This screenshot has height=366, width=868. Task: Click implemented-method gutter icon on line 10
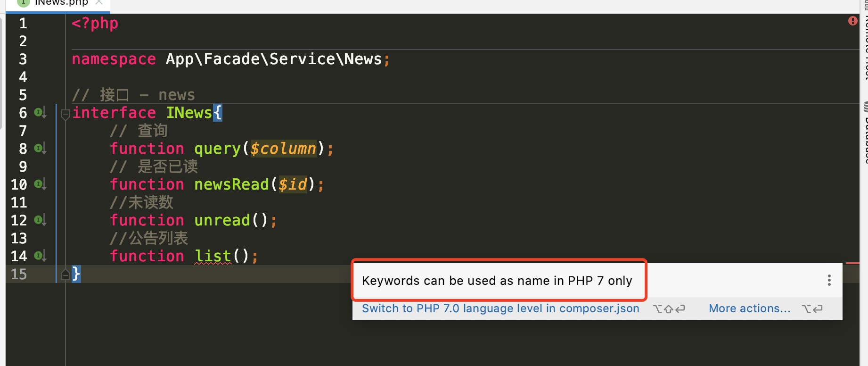[x=40, y=184]
